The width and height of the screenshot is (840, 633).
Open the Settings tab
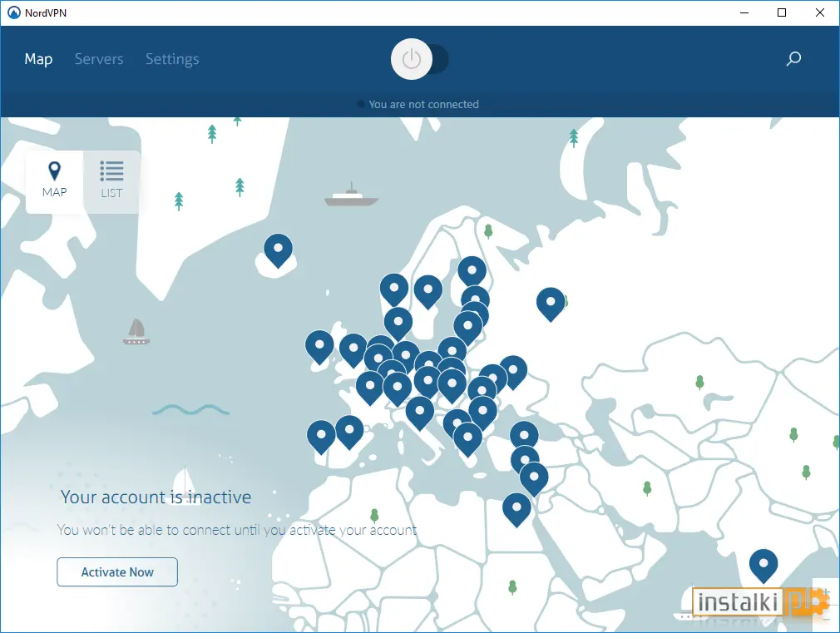pos(172,59)
